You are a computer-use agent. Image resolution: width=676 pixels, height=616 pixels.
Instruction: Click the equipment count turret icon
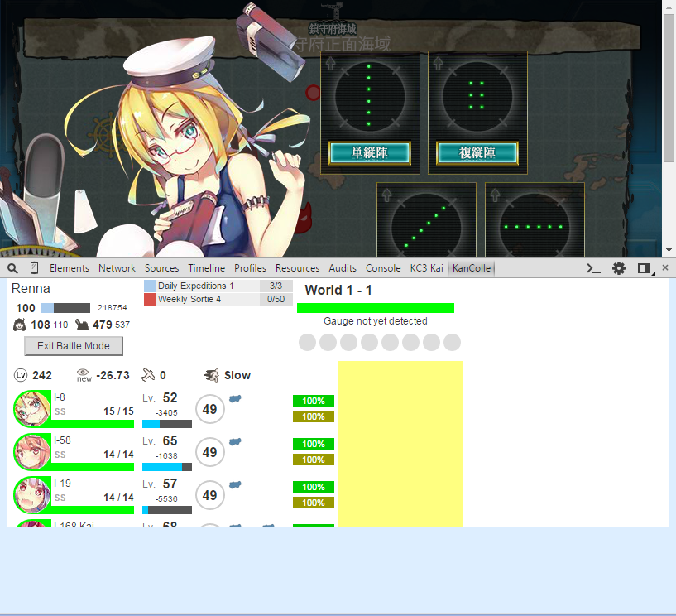click(82, 325)
